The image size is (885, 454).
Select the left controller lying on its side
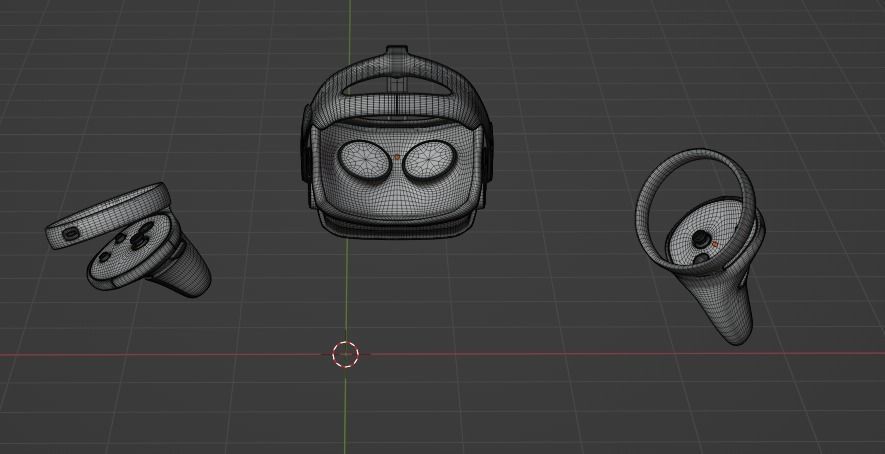point(129,239)
